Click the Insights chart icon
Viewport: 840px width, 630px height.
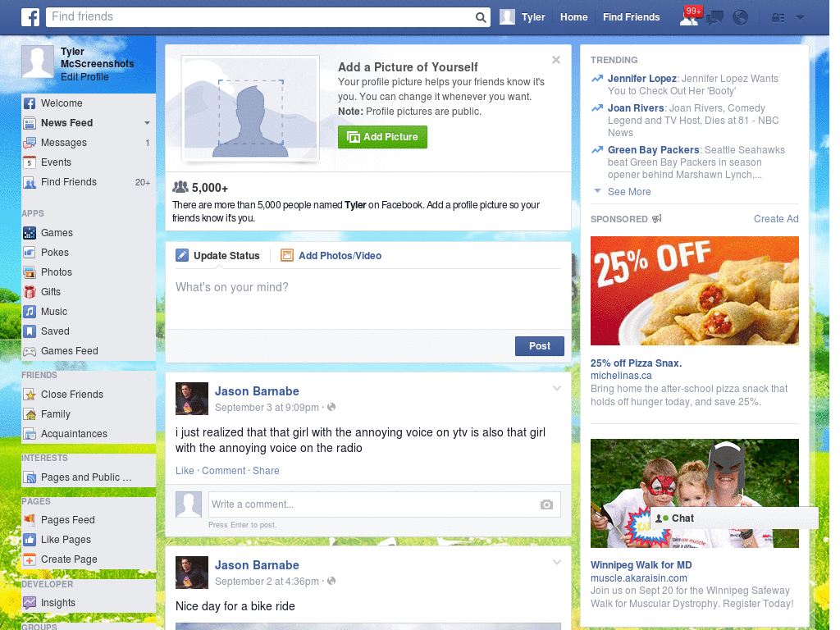[30, 603]
